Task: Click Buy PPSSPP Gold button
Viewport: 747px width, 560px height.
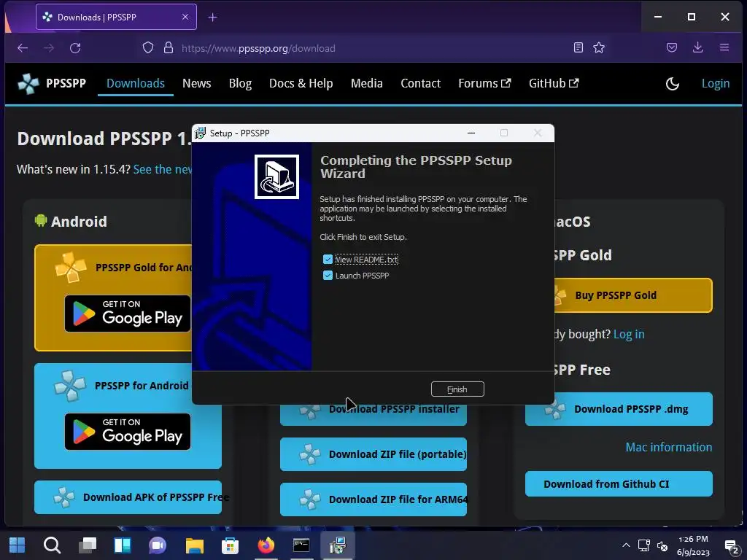Action: [x=634, y=295]
